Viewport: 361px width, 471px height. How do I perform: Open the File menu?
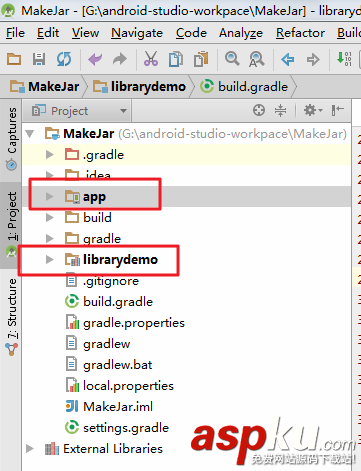click(15, 33)
